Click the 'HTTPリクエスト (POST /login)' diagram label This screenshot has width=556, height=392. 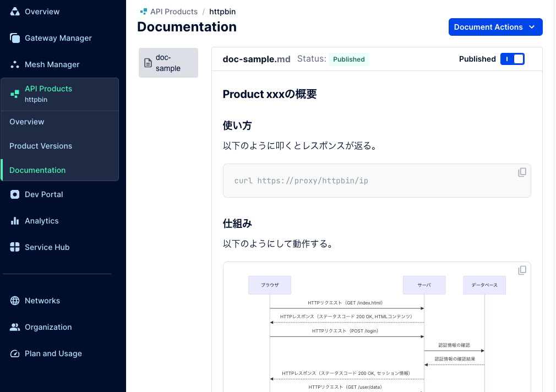pos(345,331)
